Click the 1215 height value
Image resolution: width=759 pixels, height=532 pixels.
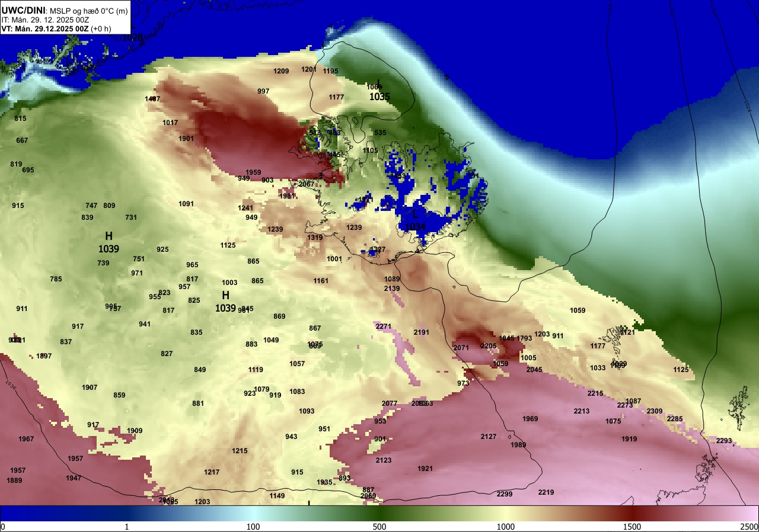click(x=240, y=451)
